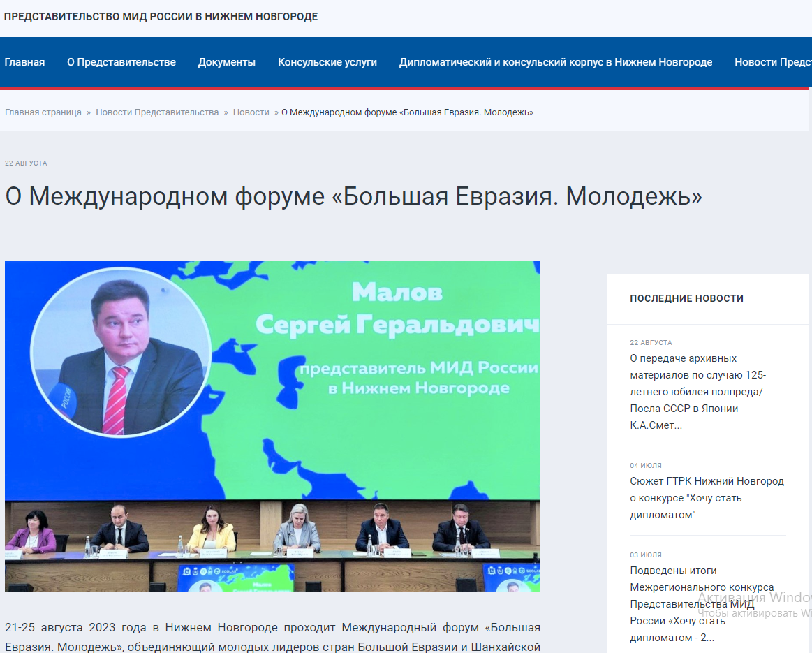Click the site title ПРЕДСТАВИТЕЛЬСТВО МИД РОССИИ В НИЖНЕМ НОВГОРОДЕ
The image size is (812, 653).
(161, 17)
